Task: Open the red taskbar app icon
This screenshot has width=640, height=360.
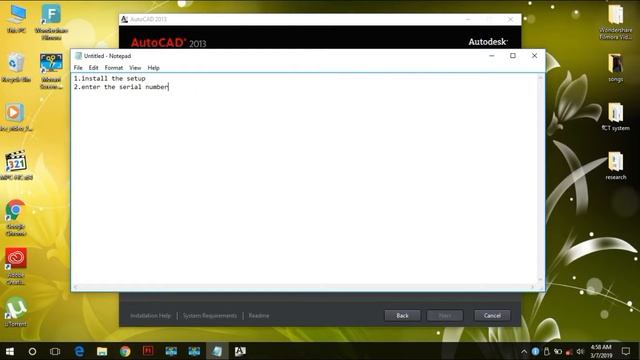Action: pos(148,351)
